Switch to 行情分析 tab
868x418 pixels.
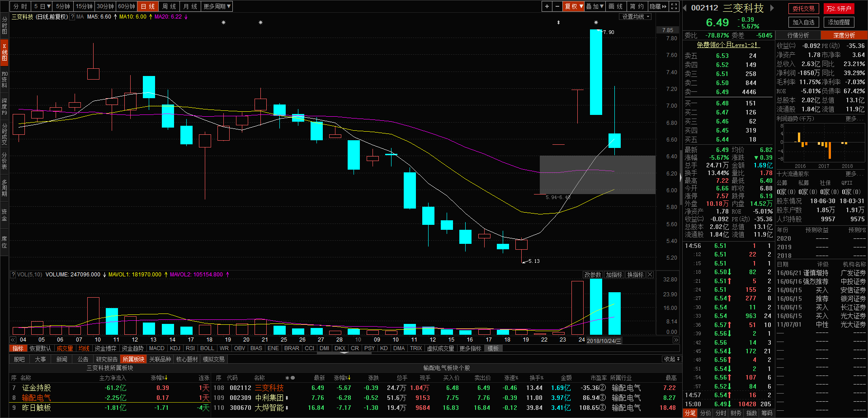798,35
